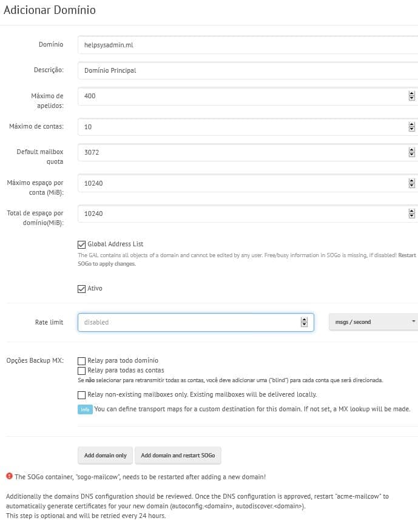Click the blue Info badge
The height and width of the screenshot is (532, 418).
tap(85, 409)
